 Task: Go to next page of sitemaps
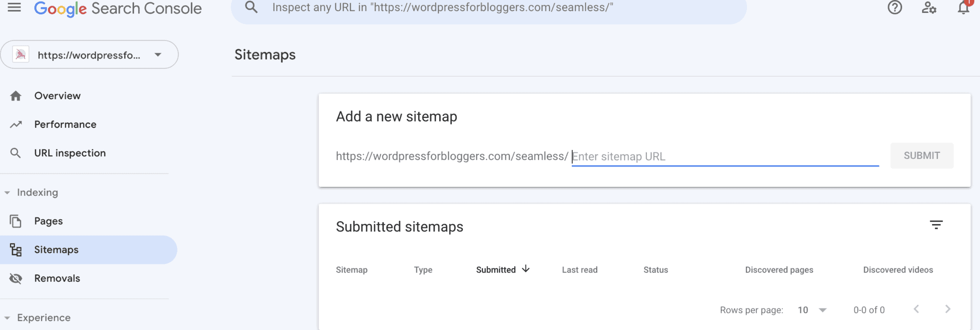tap(948, 309)
